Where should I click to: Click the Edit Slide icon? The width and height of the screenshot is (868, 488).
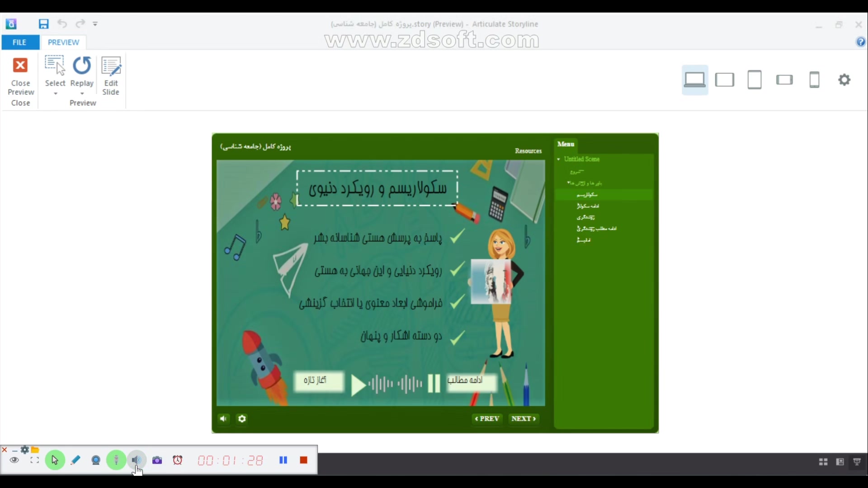[x=111, y=66]
